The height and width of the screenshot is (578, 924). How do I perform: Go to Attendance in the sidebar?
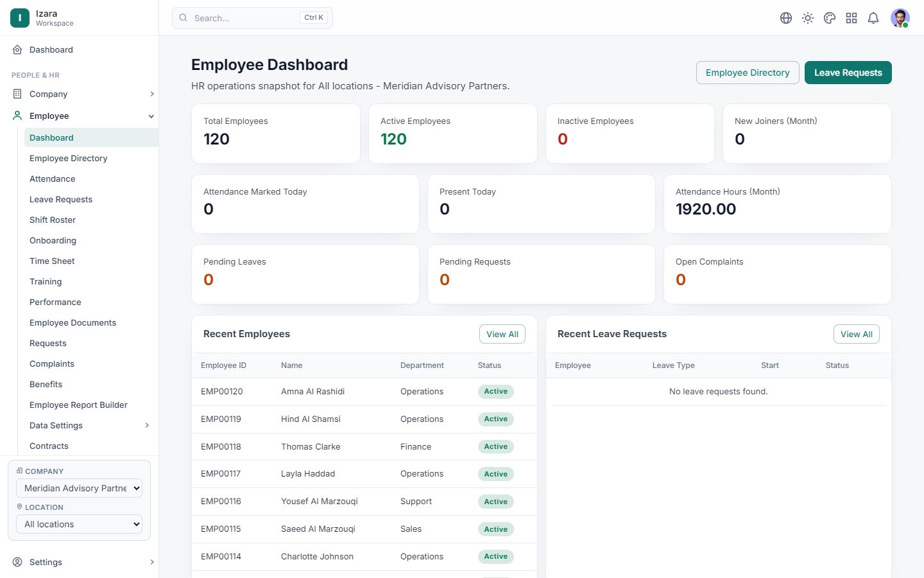coord(53,179)
